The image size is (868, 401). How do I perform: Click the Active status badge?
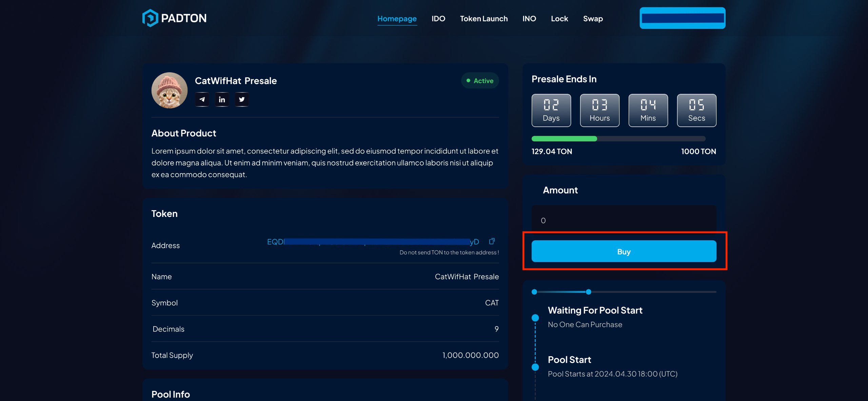coord(480,81)
